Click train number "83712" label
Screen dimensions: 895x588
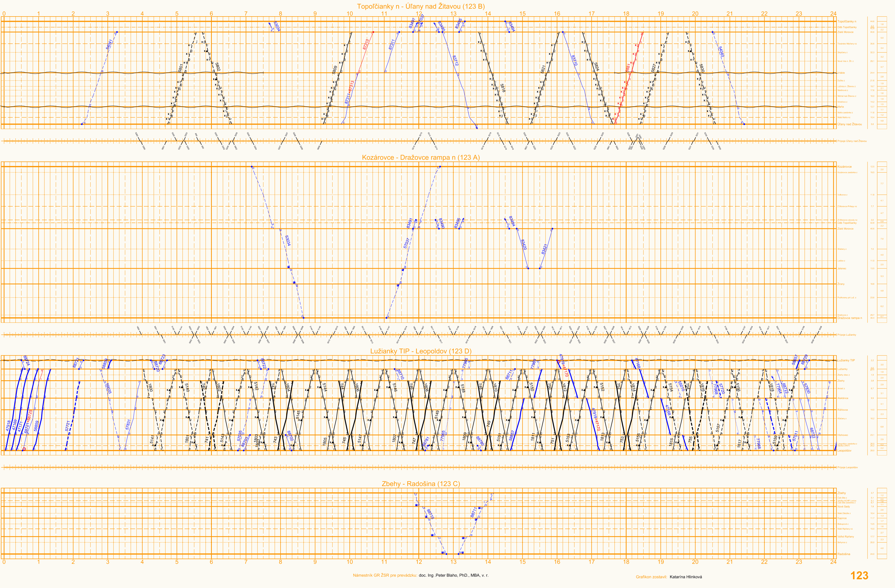coord(455,61)
